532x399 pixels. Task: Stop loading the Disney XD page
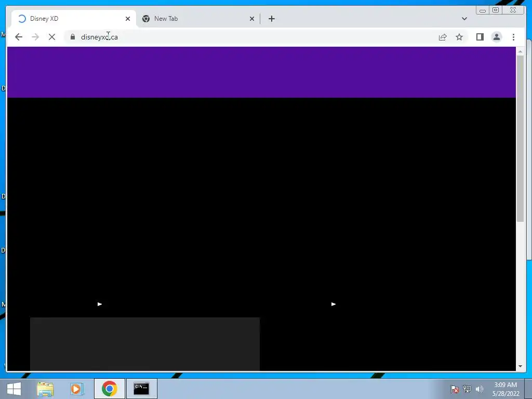(52, 37)
